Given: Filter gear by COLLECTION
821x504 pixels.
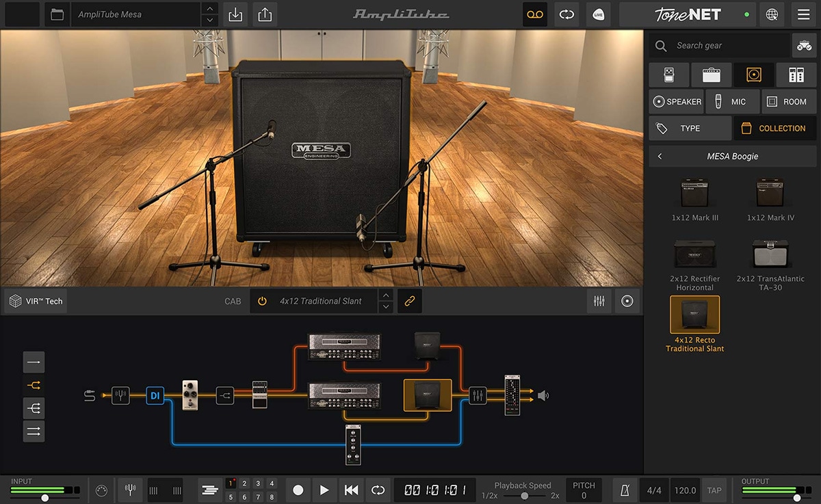Looking at the screenshot, I should pos(775,128).
